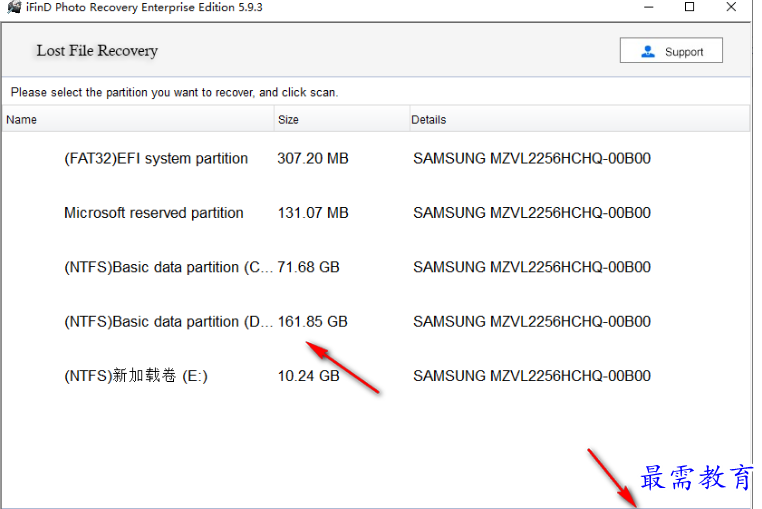Click the 161.85 GB size cell
This screenshot has width=762, height=509.
tap(312, 322)
